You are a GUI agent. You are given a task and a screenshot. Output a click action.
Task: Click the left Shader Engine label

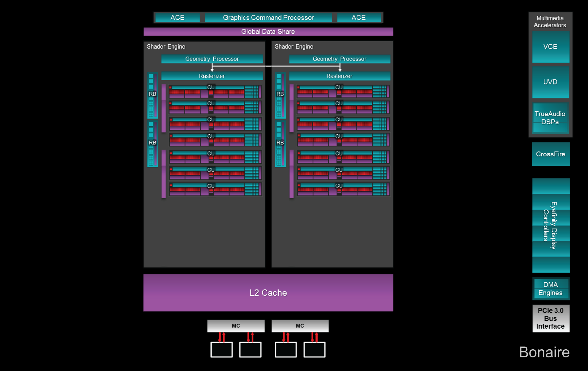(166, 46)
